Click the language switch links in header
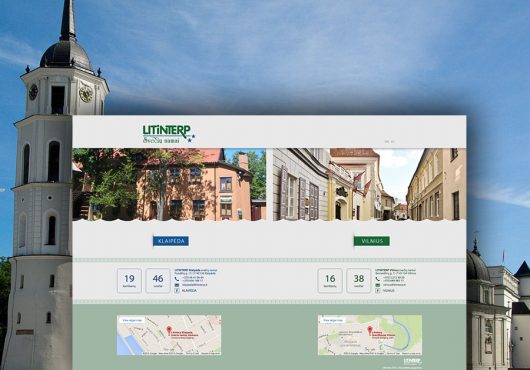 [x=390, y=142]
